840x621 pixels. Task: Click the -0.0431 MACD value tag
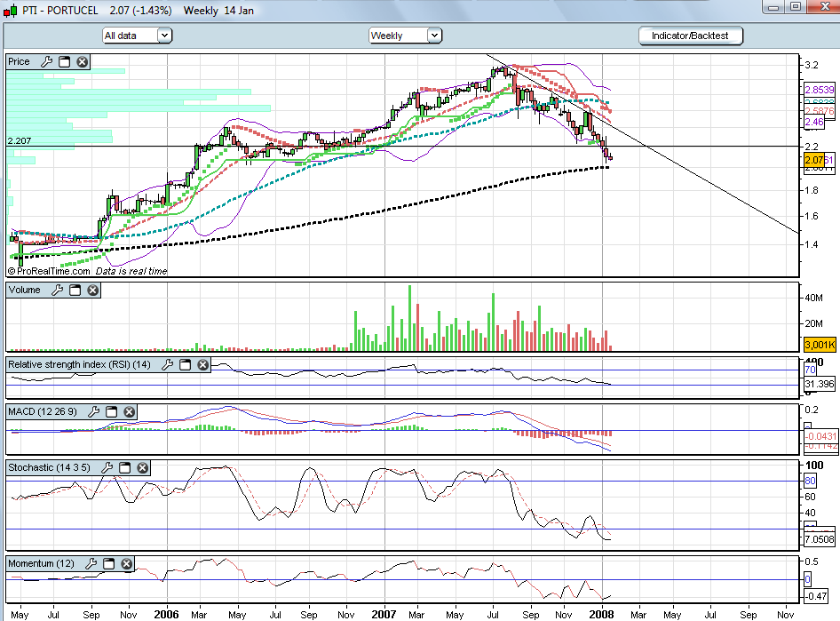(820, 436)
